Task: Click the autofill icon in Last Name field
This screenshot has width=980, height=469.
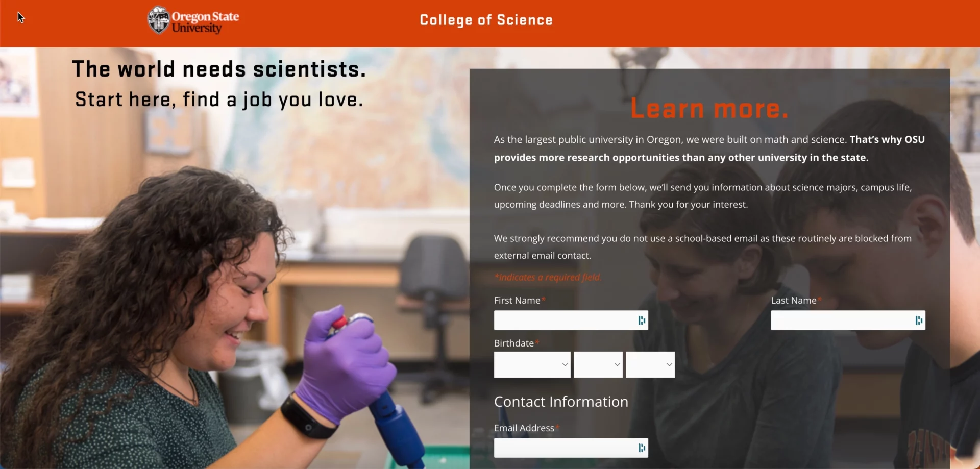Action: coord(919,320)
